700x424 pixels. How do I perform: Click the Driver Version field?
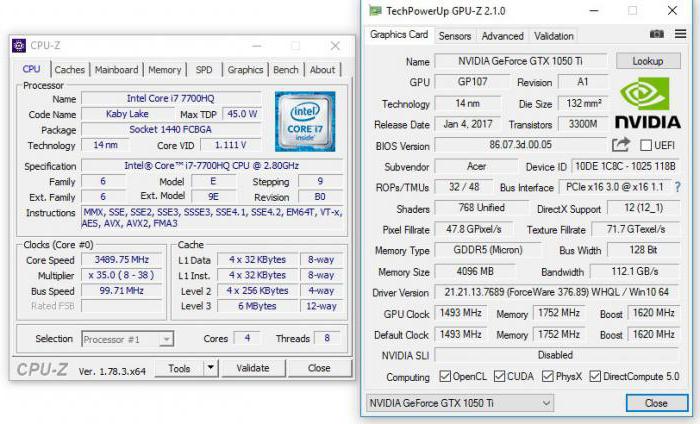point(557,292)
